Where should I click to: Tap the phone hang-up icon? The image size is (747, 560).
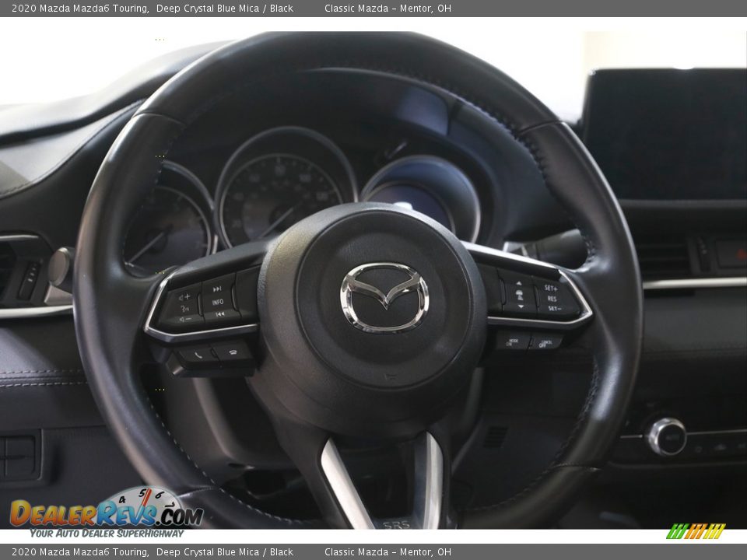[233, 352]
